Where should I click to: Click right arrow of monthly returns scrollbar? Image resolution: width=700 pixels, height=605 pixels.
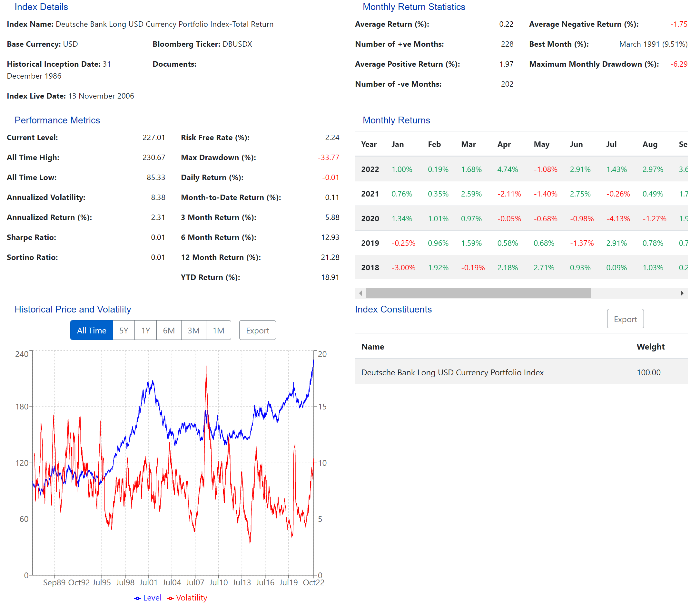pos(682,293)
